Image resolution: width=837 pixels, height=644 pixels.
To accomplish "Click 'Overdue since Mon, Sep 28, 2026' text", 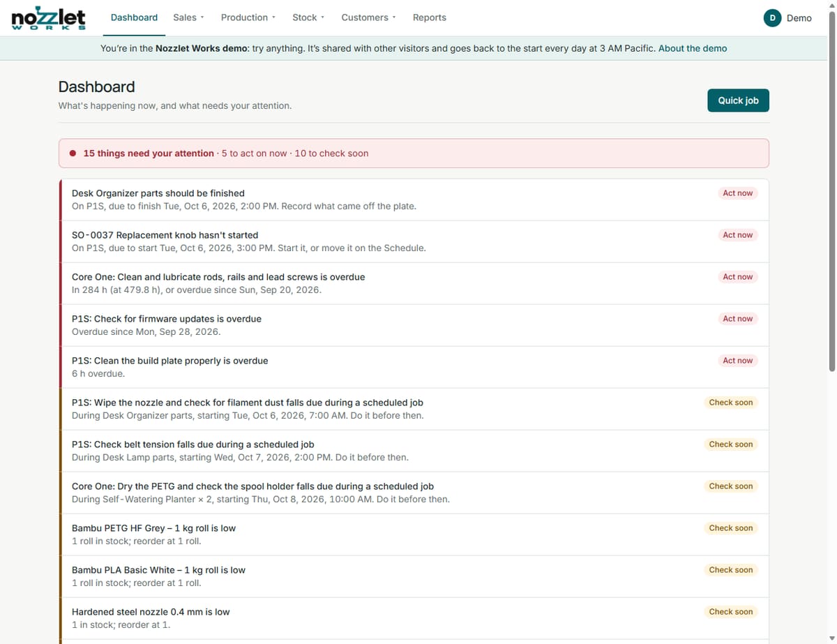I will point(146,332).
